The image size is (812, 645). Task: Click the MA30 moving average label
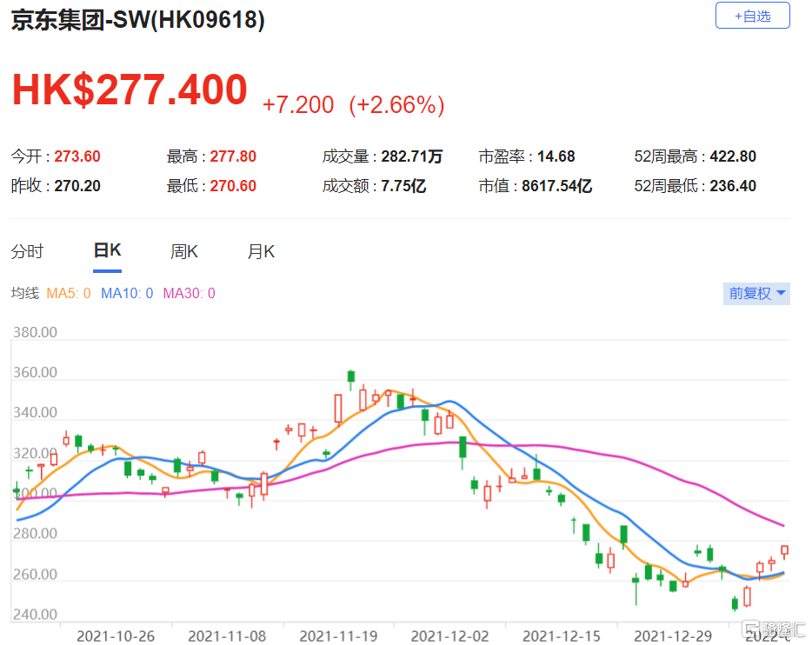tap(189, 294)
